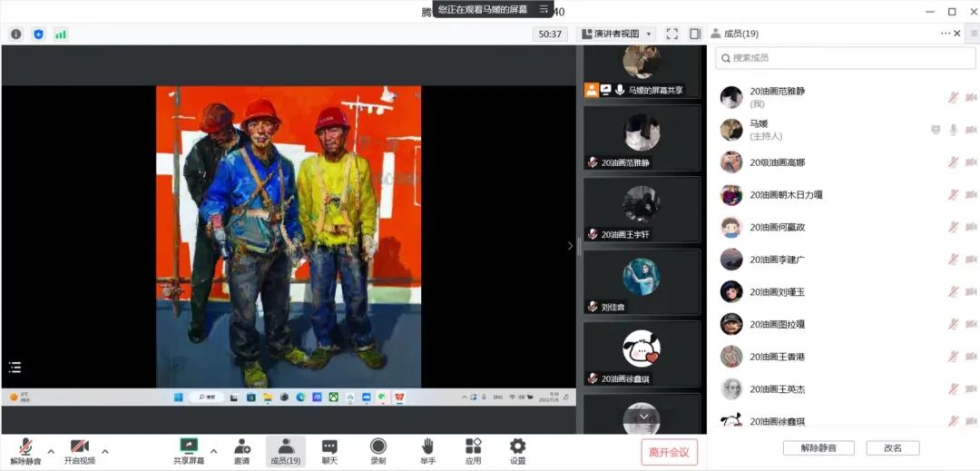
Task: Collapse video strip with right chevron
Action: pos(570,246)
